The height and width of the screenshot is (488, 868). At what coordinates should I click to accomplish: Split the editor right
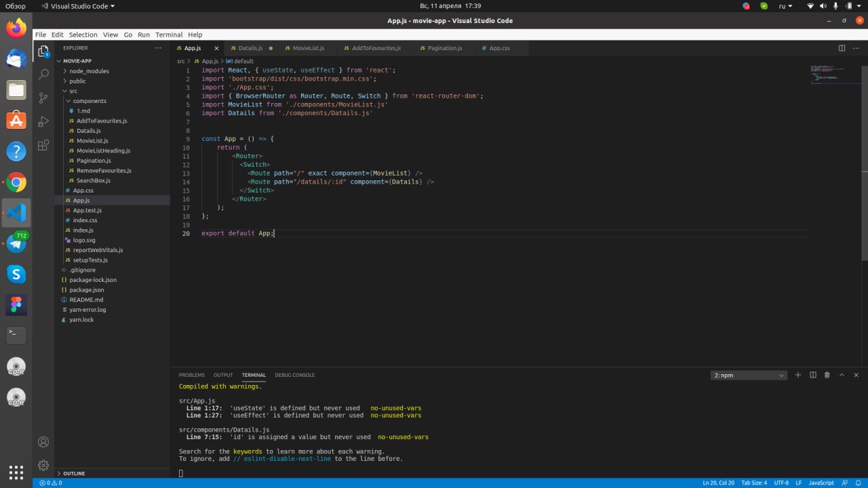[x=842, y=48]
